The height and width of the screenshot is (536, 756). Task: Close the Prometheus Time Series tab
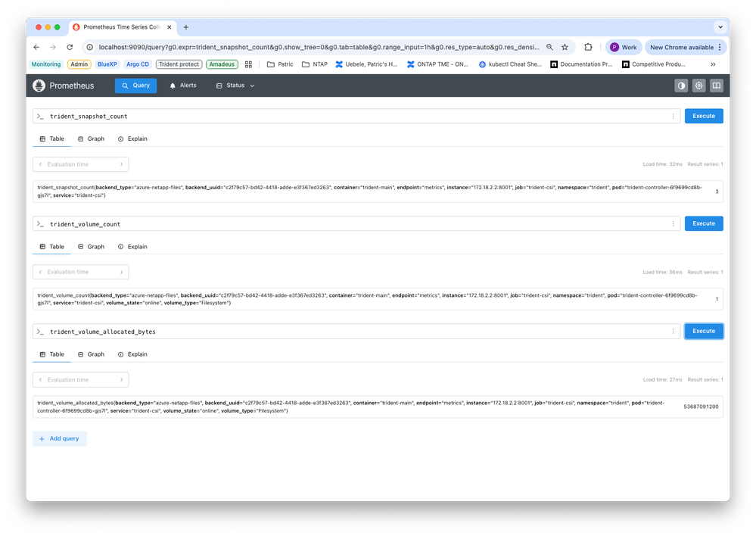[170, 27]
